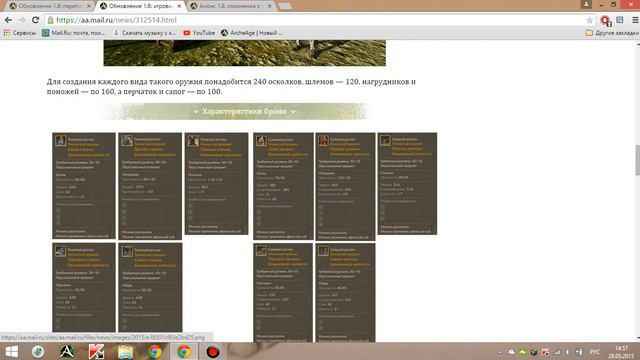Go forward with the forward arrow
The image size is (640, 360).
click(22, 20)
